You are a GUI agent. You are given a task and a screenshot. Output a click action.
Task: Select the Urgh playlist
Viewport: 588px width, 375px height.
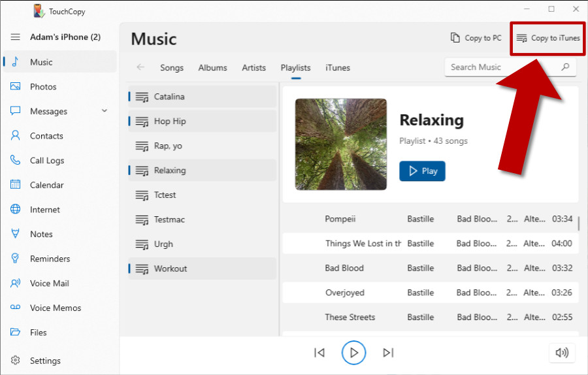tap(202, 244)
